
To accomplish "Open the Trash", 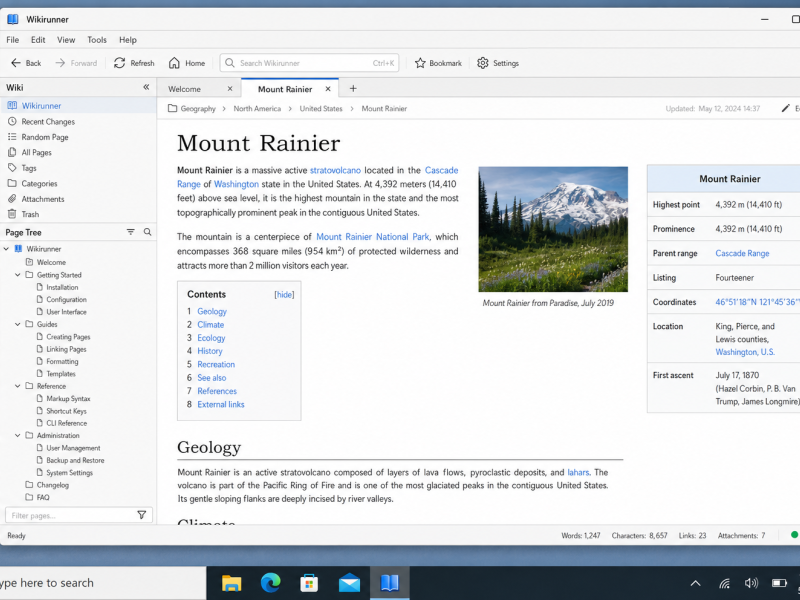I will pyautogui.click(x=78, y=214).
